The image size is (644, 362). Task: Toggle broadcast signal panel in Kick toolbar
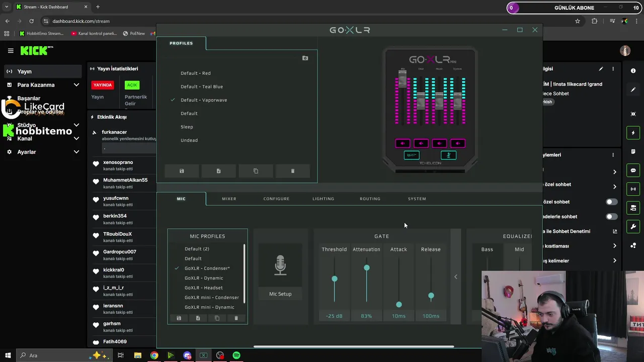pos(633,189)
